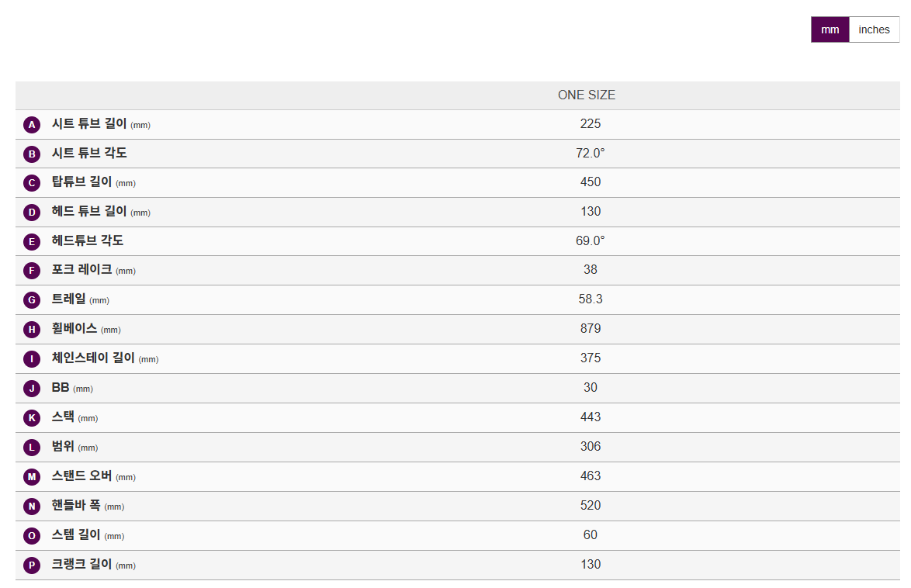This screenshot has height=588, width=911.
Task: Click the G marker for trail
Action: [32, 300]
